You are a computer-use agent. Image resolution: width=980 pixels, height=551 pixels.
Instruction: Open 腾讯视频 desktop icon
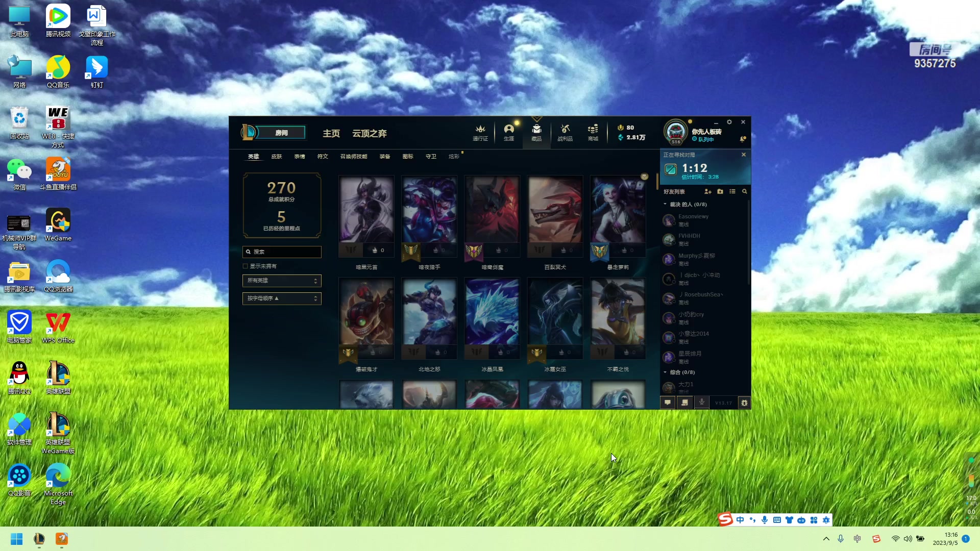(58, 21)
